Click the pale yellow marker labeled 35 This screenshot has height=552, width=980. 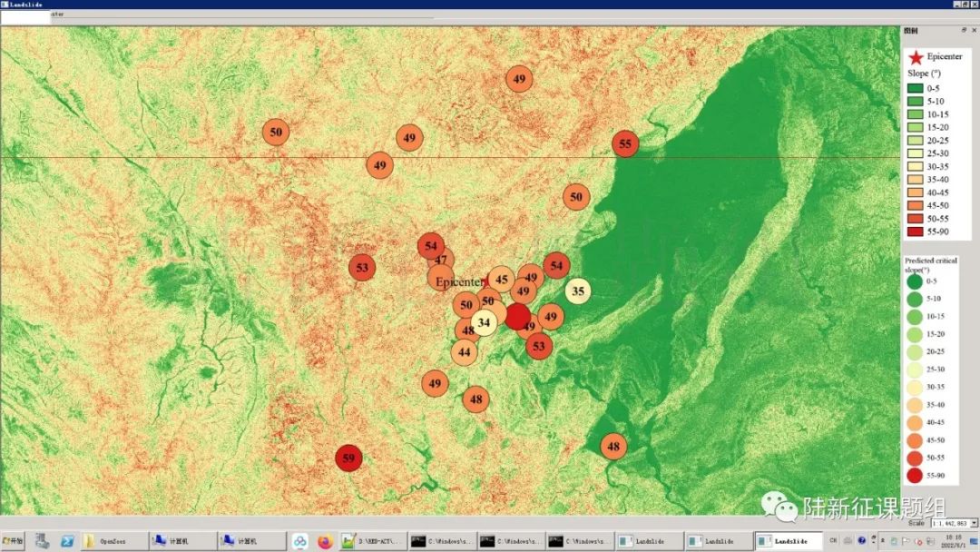click(578, 291)
